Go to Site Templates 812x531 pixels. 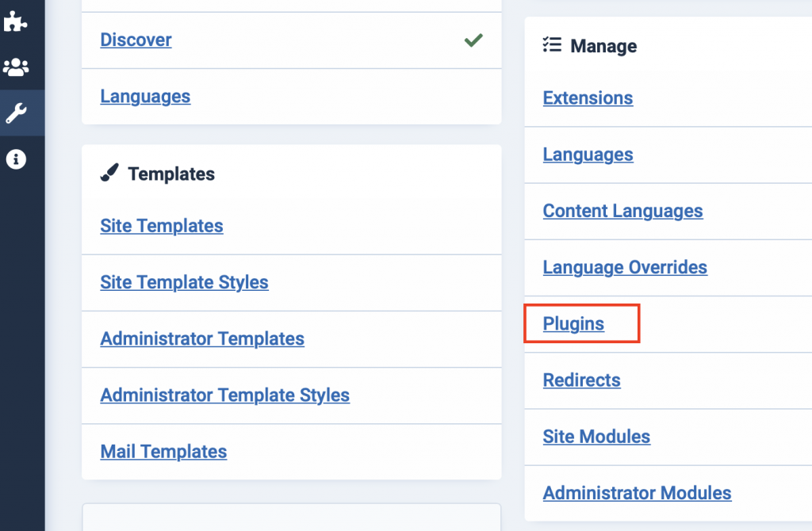coord(161,226)
